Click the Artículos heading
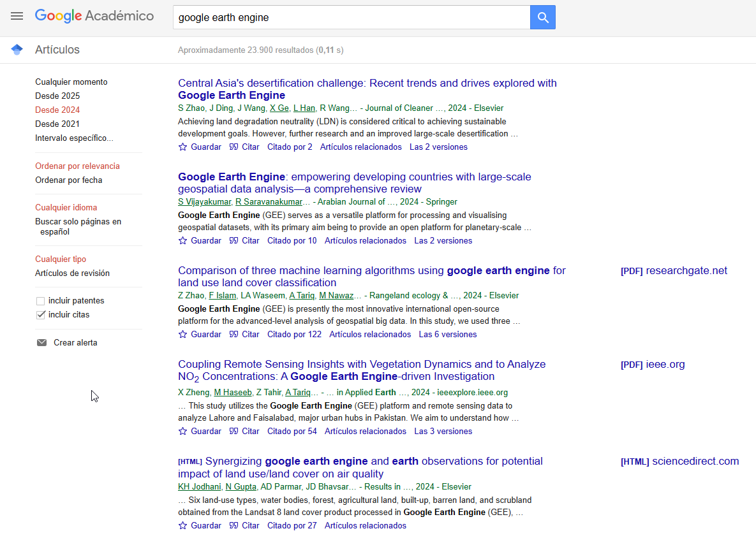This screenshot has width=756, height=545. 57,50
